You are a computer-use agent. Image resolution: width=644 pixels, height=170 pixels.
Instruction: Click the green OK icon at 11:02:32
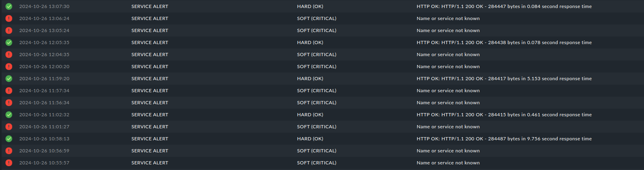click(x=9, y=115)
